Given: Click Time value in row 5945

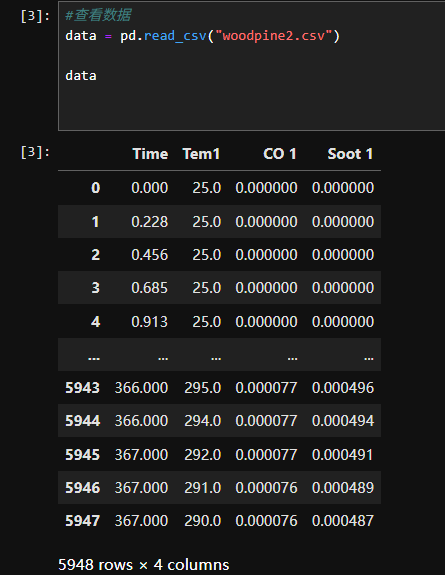Looking at the screenshot, I should 141,455.
